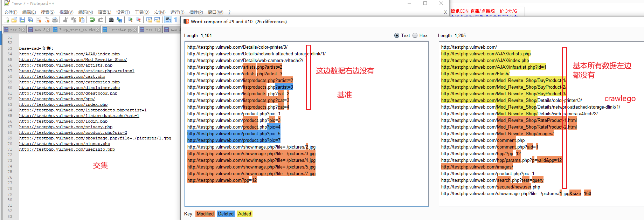Open the ? help menu
Image resolution: width=644 pixels, height=220 pixels.
point(229,12)
